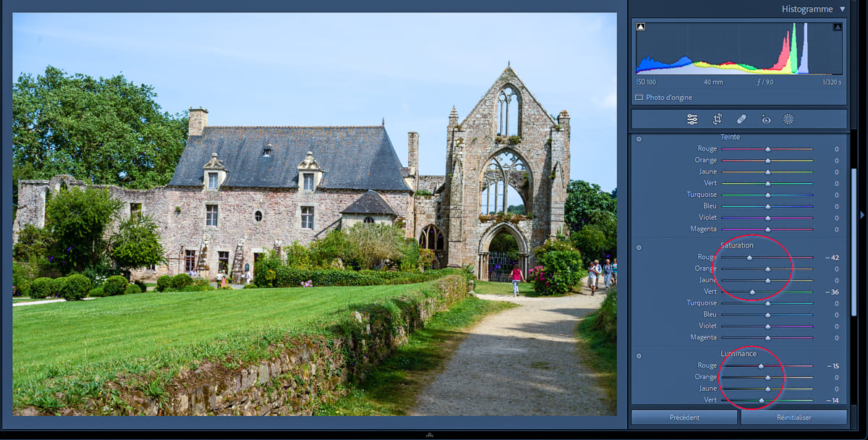
Task: Click the Saturation Rouge slider handle
Action: click(x=749, y=258)
